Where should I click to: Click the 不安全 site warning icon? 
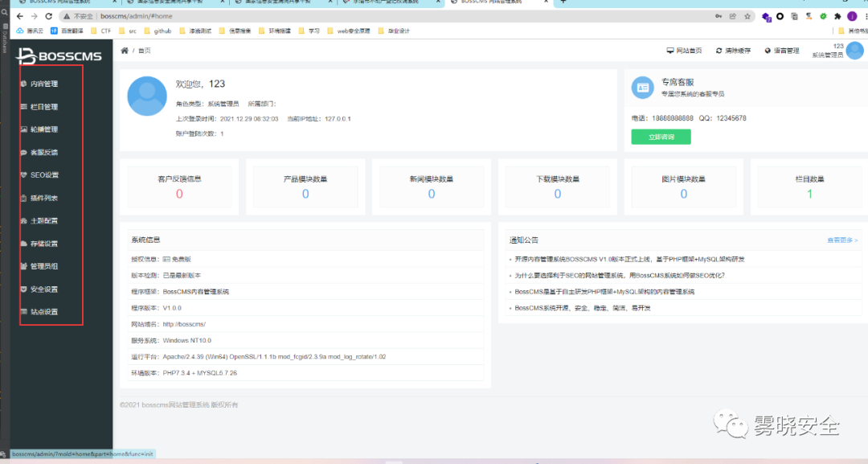(x=67, y=17)
